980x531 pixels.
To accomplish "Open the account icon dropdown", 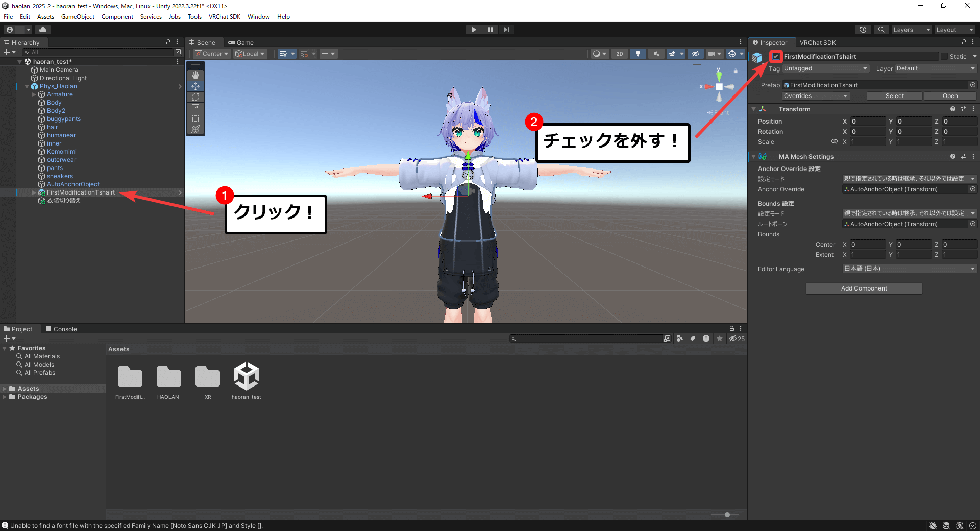I will coord(18,30).
